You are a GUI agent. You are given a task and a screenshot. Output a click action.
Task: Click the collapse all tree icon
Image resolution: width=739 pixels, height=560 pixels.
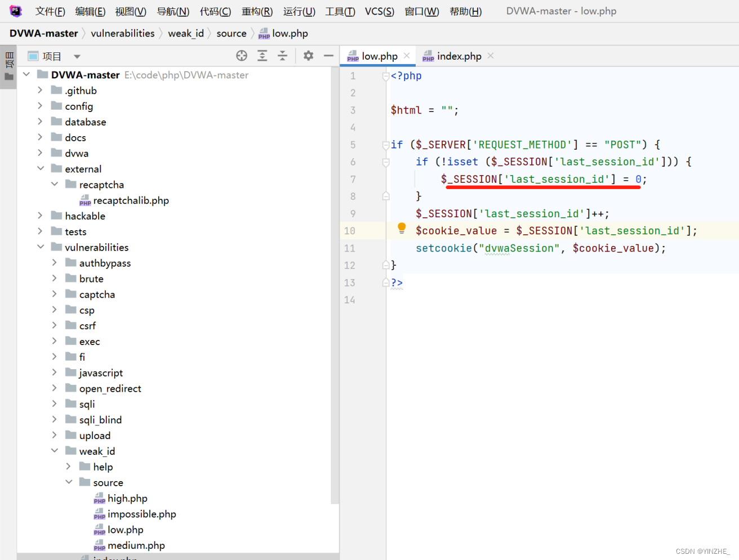[283, 55]
